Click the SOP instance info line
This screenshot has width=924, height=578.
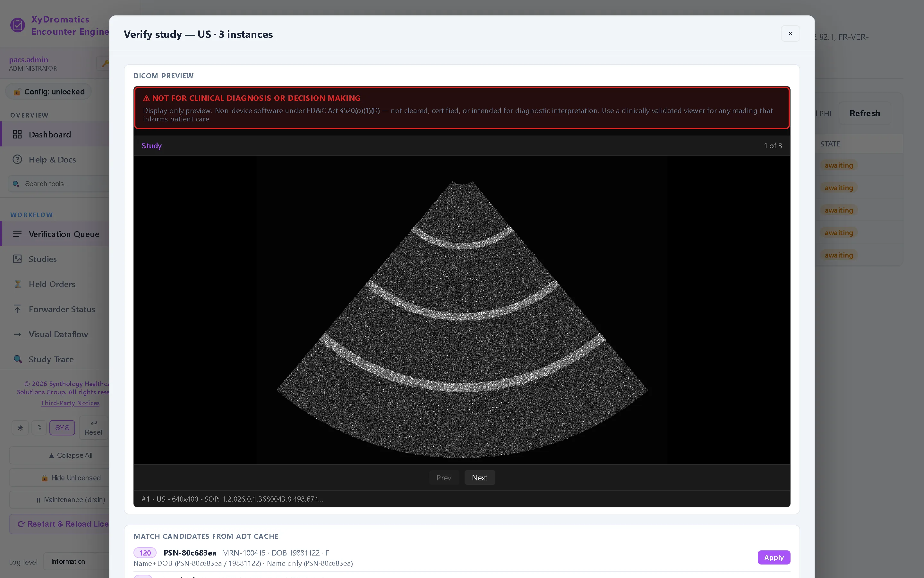click(x=233, y=499)
